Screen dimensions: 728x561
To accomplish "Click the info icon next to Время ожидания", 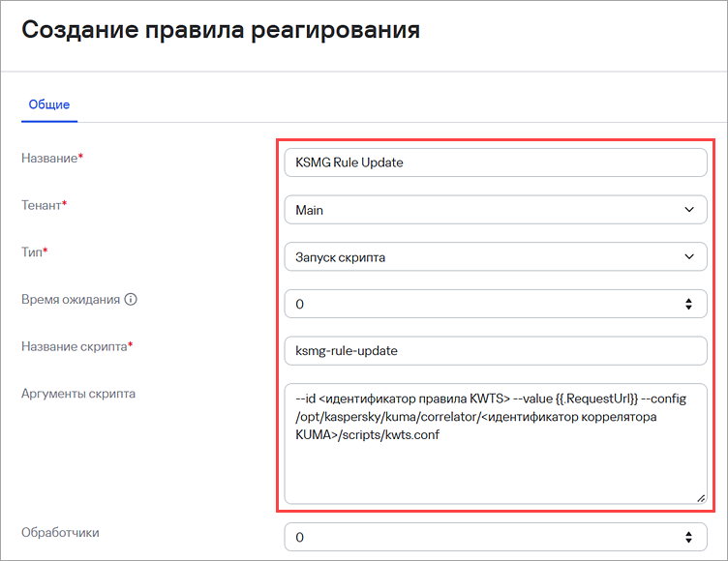I will tap(131, 299).
